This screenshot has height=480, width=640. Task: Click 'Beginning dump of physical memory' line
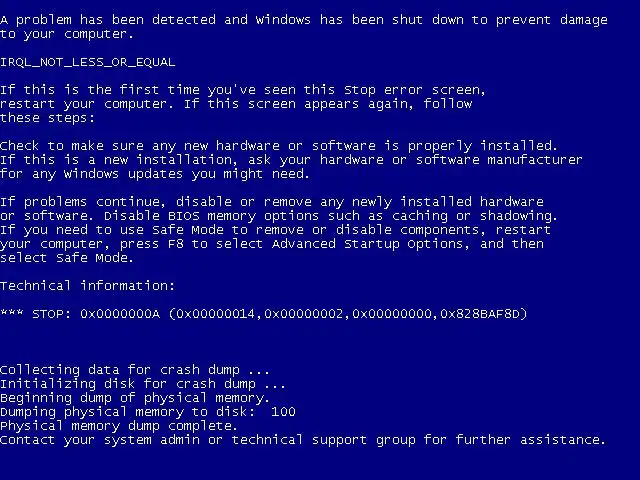coord(135,398)
